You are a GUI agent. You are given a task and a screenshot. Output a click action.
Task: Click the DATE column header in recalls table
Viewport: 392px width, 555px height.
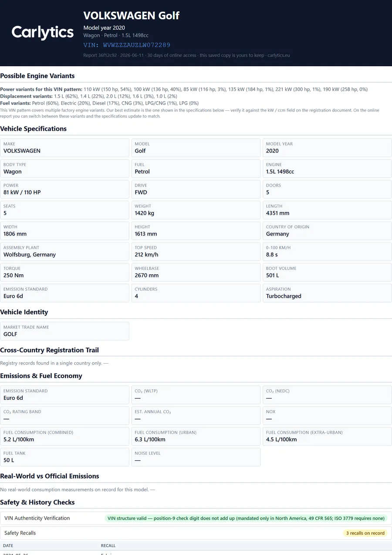click(8, 546)
